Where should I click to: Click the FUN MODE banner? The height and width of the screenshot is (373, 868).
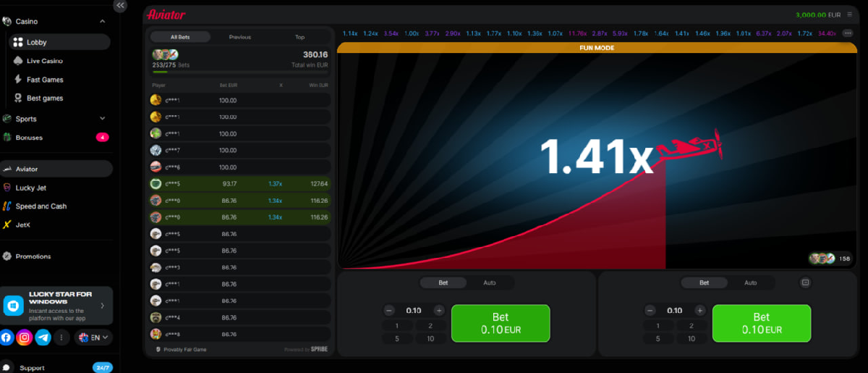tap(597, 48)
